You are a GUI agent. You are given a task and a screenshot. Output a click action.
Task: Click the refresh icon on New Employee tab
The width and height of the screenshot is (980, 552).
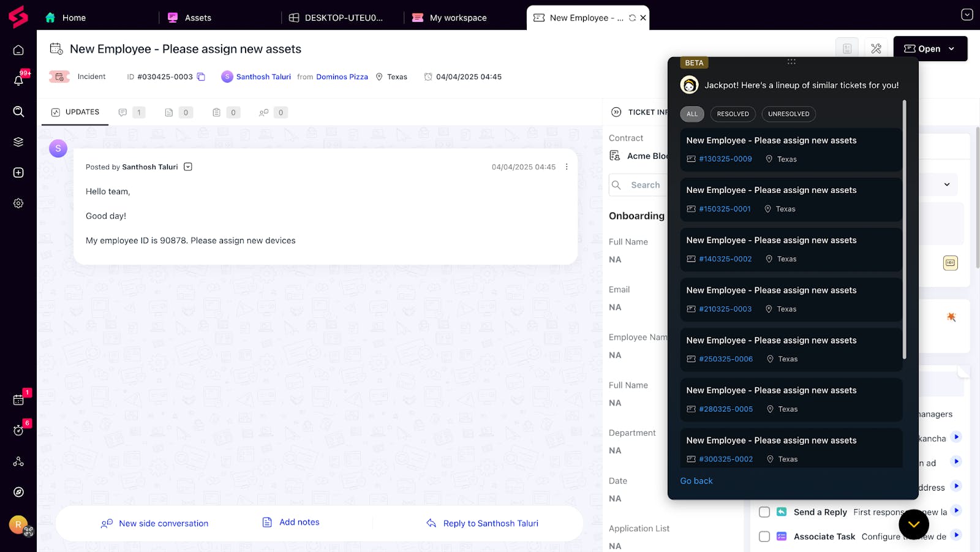[x=632, y=18]
